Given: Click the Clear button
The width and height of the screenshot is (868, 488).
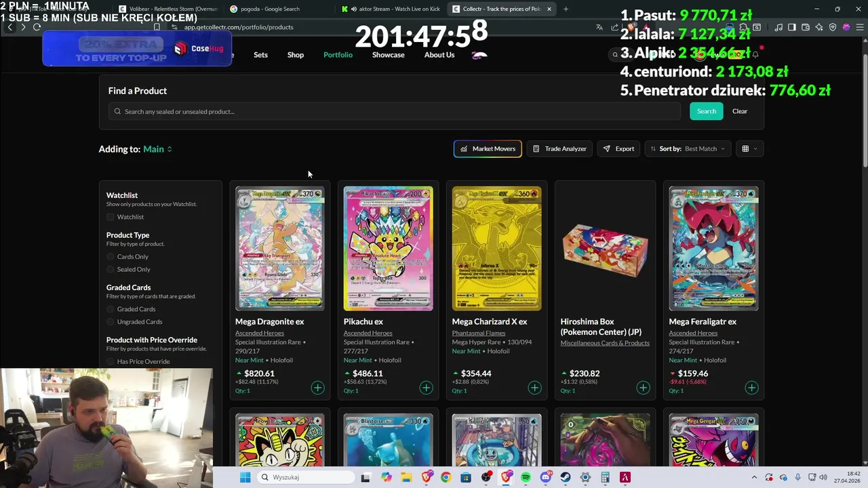Looking at the screenshot, I should pyautogui.click(x=740, y=111).
